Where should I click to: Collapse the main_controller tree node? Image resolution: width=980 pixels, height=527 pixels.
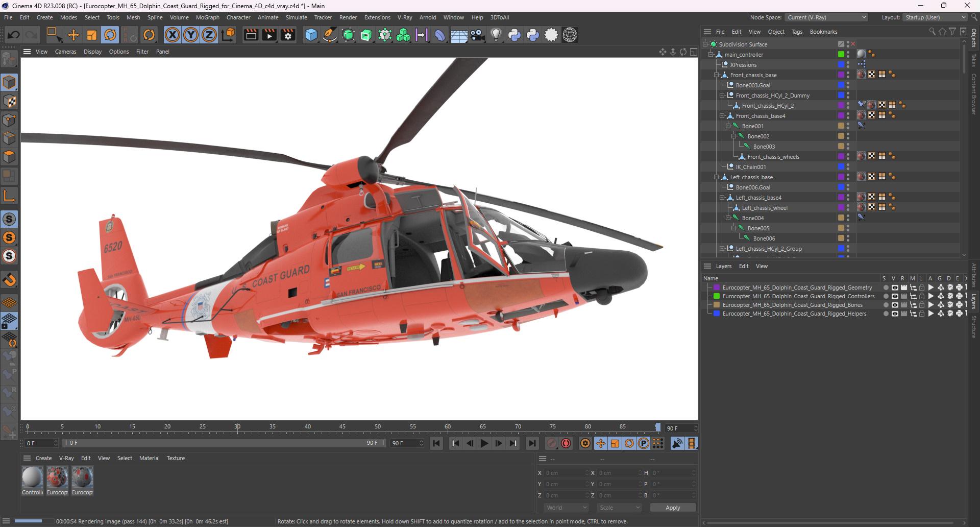[x=711, y=55]
